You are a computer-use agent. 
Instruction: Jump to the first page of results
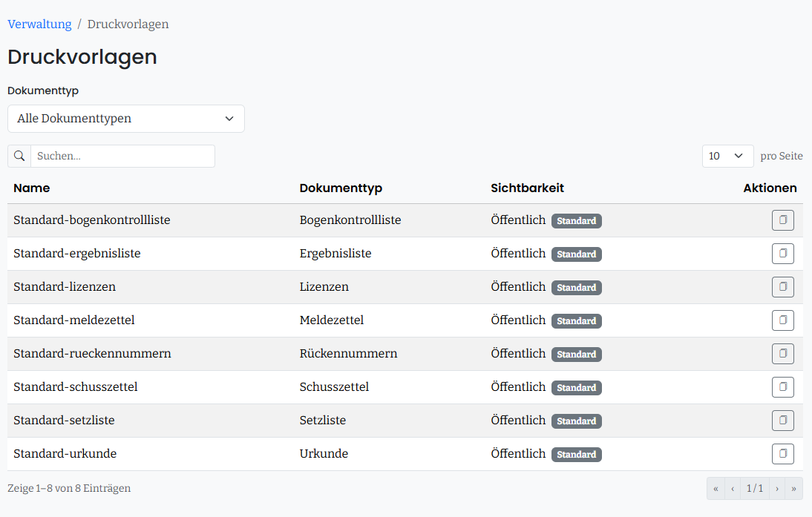(x=716, y=489)
